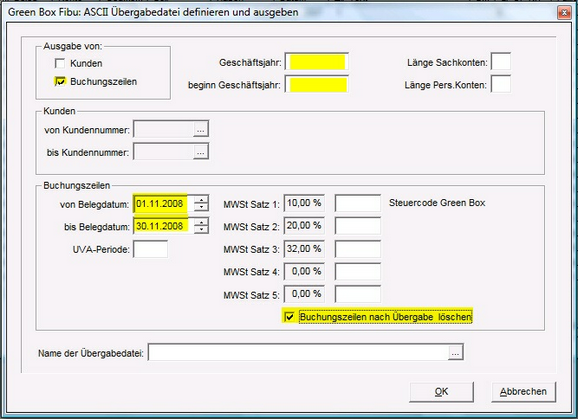Confirm the dialog with OK
The image size is (578, 419).
[x=442, y=392]
